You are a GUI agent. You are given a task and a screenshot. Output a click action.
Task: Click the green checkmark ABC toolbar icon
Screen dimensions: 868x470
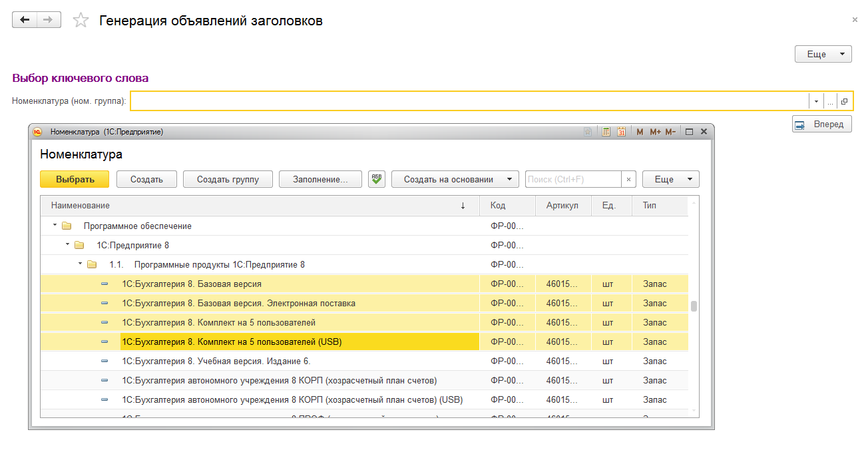[x=377, y=179]
